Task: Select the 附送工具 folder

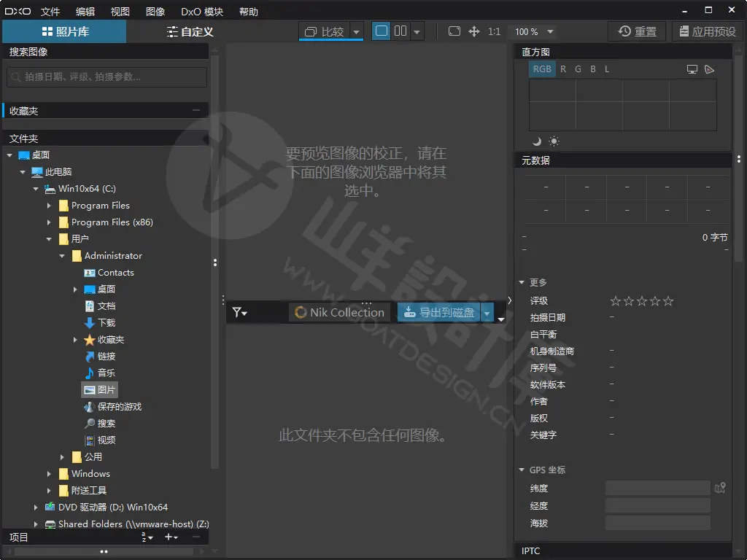Action: [82, 491]
